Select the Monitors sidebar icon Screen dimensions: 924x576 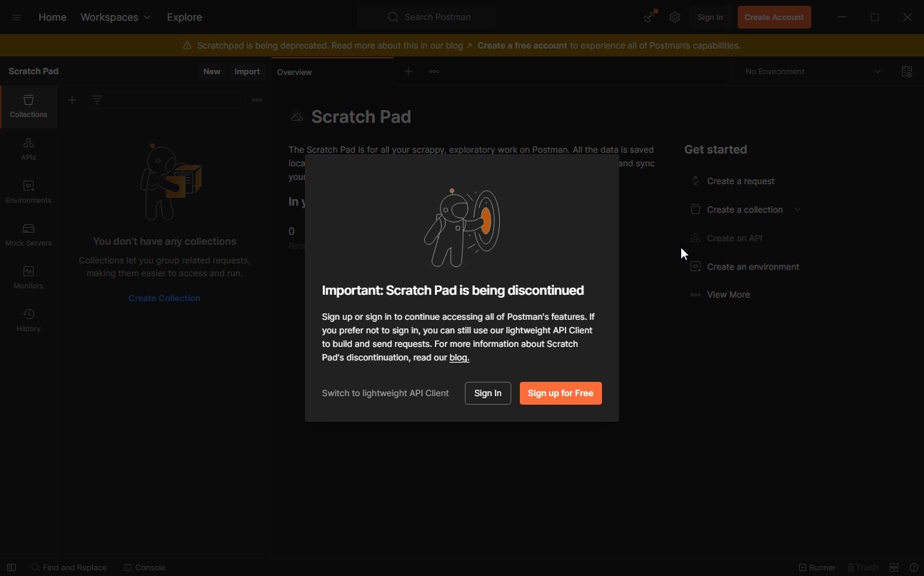coord(28,277)
